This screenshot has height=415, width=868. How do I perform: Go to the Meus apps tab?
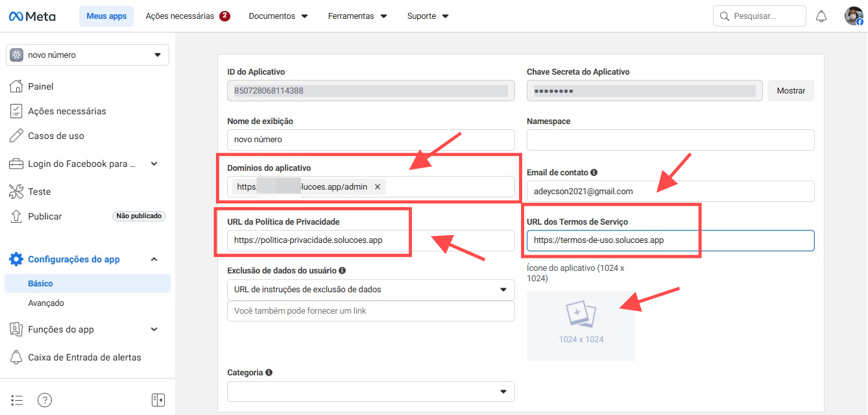[x=106, y=16]
